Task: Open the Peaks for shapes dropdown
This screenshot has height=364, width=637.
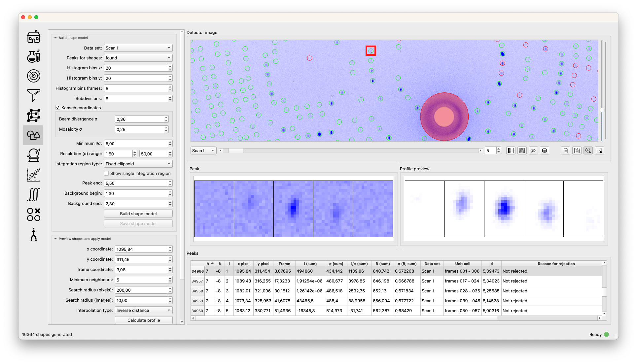Action: point(138,58)
